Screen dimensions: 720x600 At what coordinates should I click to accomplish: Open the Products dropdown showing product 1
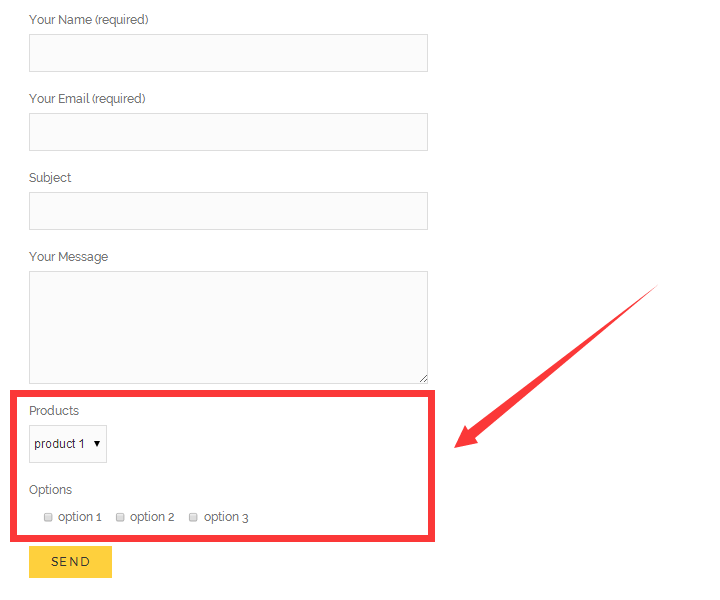(x=66, y=444)
